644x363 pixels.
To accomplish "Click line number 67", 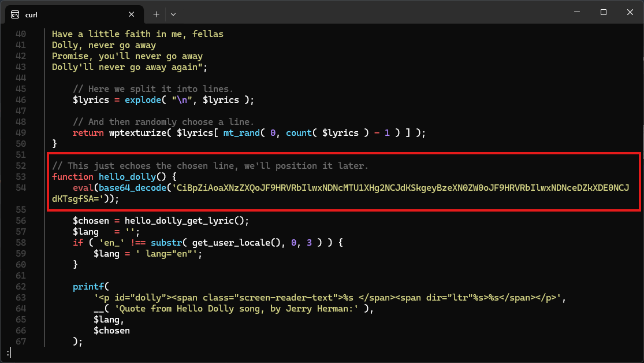I will point(21,342).
